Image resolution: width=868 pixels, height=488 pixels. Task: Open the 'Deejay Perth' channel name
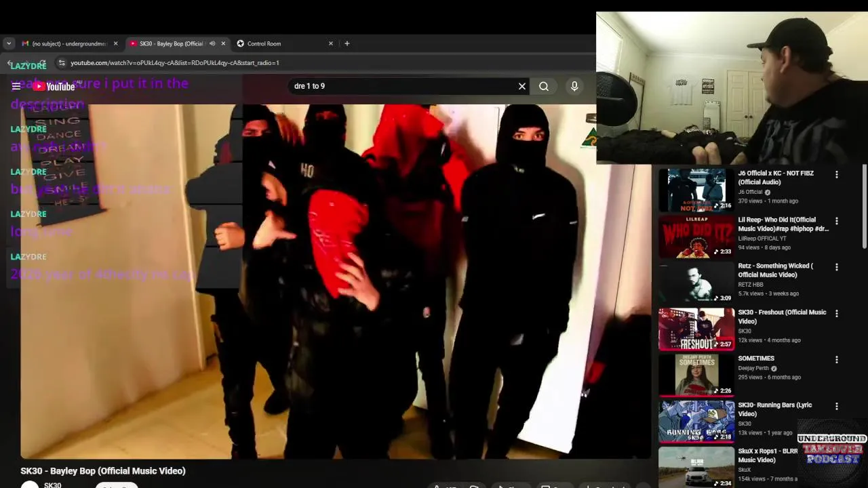click(753, 368)
